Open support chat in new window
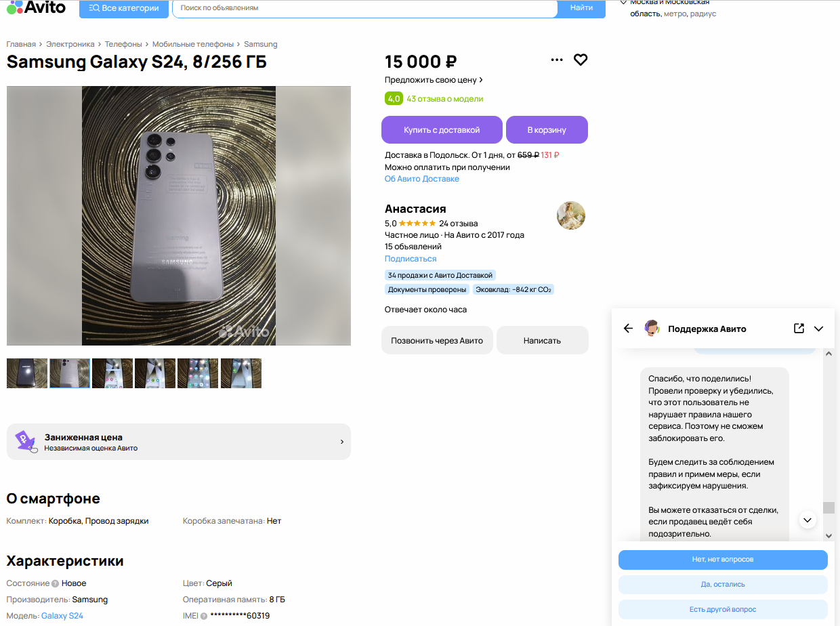The image size is (840, 626). [x=799, y=329]
